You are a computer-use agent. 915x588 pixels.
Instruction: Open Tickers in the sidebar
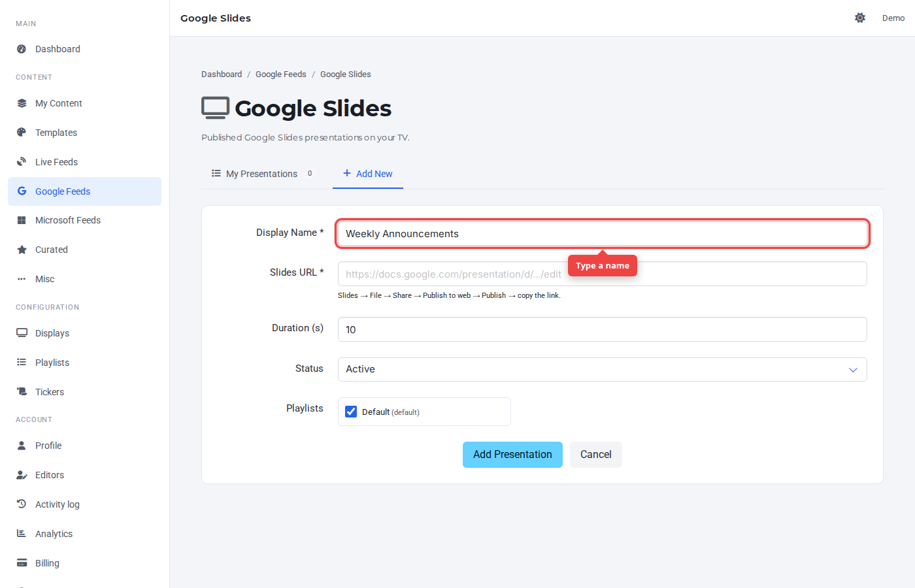[84, 392]
